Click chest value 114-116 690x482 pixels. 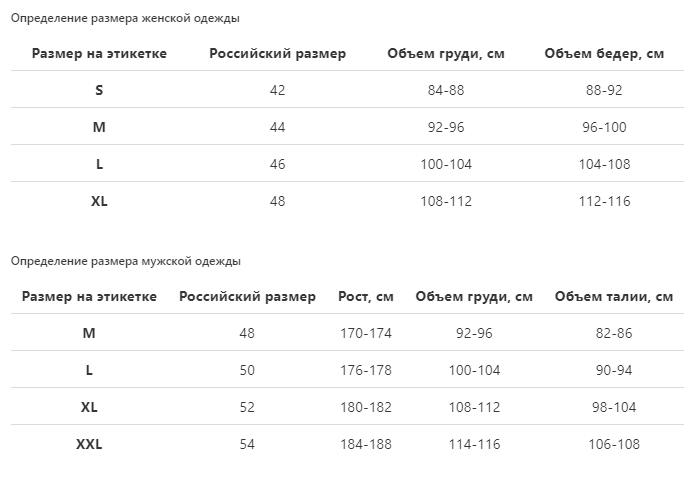(x=474, y=444)
